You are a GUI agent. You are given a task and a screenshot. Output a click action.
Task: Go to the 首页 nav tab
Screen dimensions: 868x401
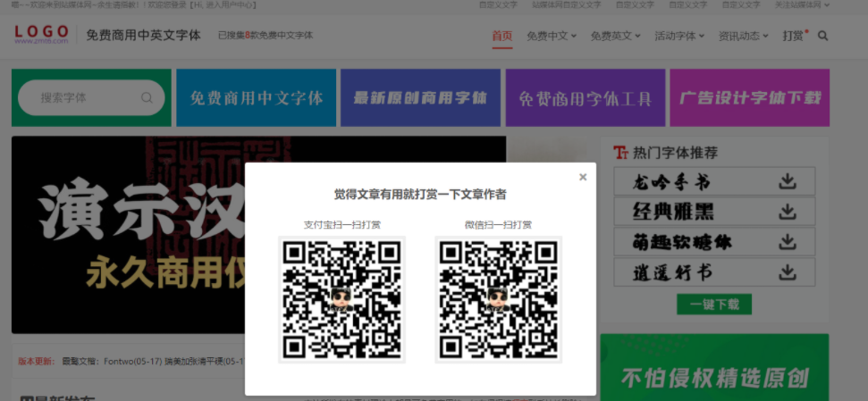pyautogui.click(x=502, y=36)
